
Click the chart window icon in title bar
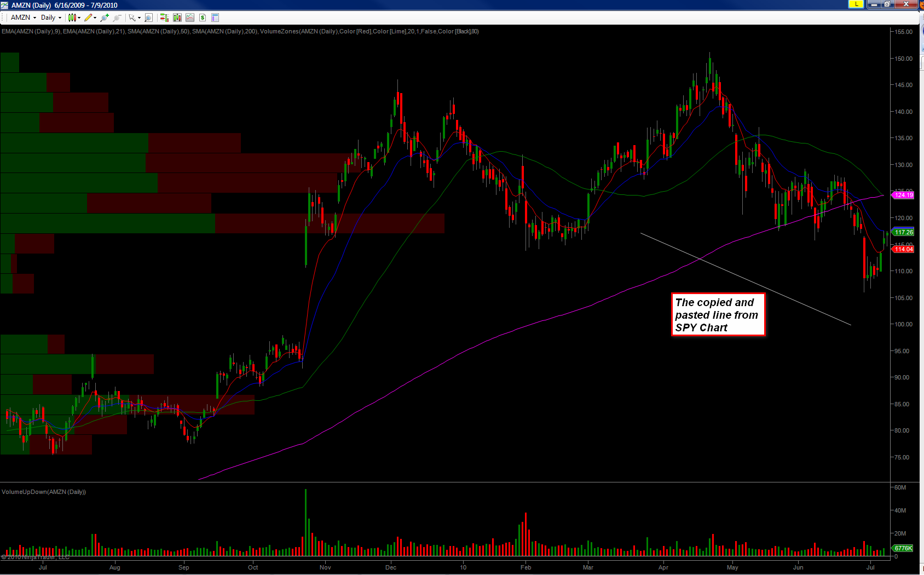[5, 5]
